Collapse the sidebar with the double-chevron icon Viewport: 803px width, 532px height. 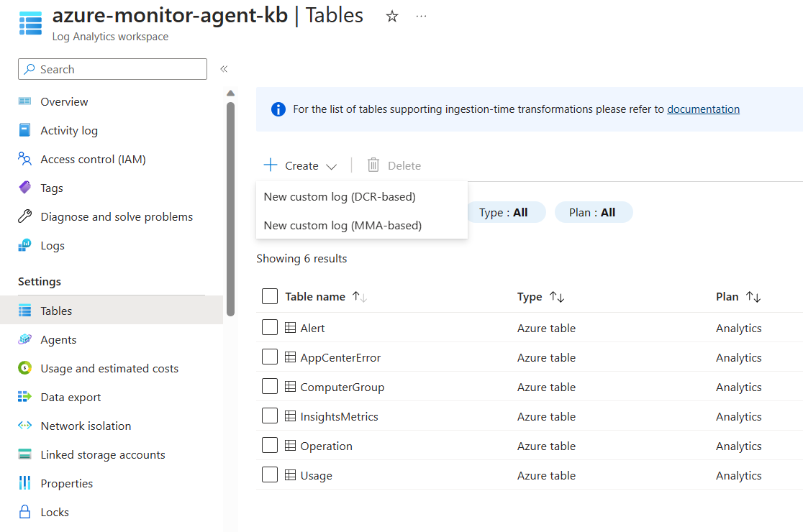(x=224, y=69)
